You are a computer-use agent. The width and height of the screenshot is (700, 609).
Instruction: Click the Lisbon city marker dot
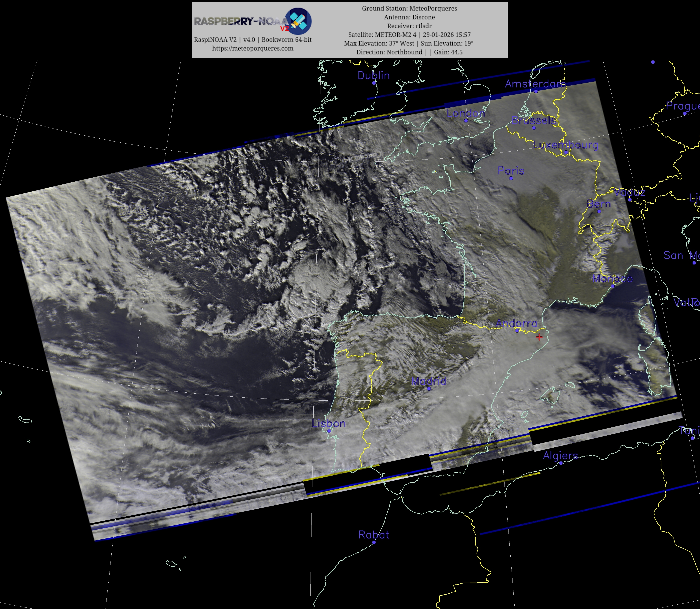click(329, 431)
